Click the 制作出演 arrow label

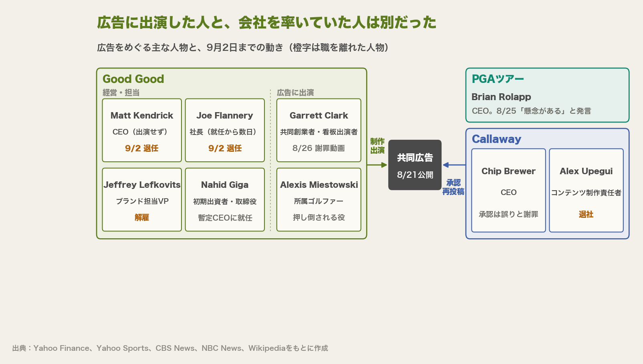[x=377, y=146]
